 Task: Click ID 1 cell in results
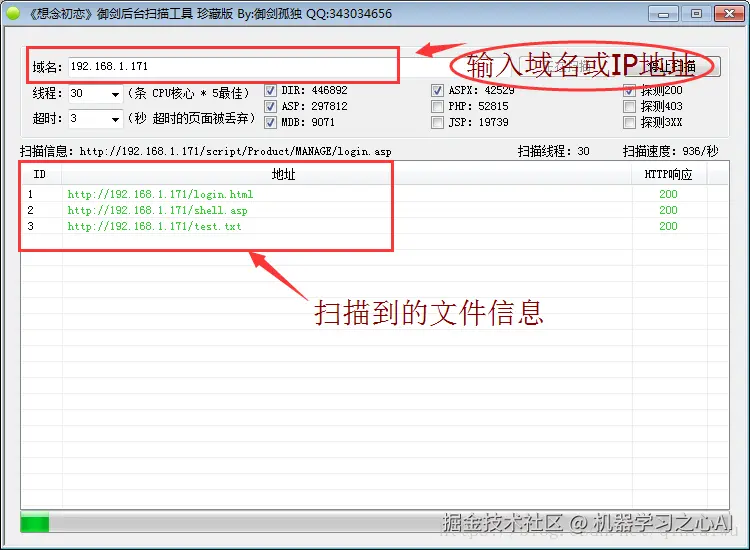point(30,194)
